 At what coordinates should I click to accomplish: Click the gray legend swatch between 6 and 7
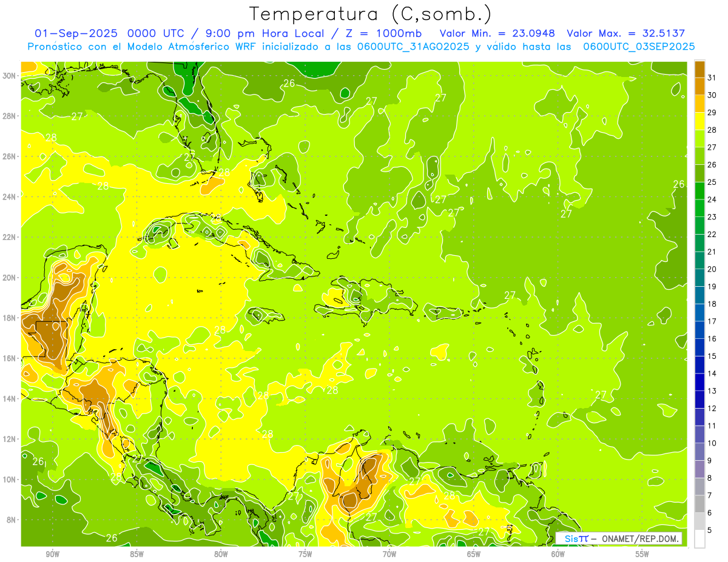point(699,504)
